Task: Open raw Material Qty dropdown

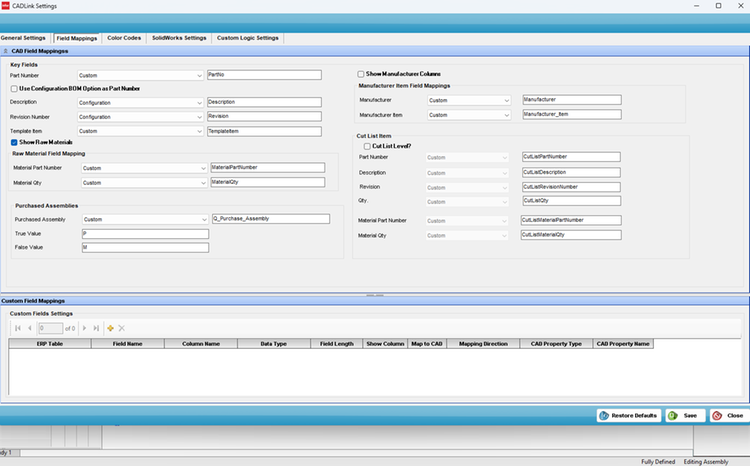Action: coord(144,183)
